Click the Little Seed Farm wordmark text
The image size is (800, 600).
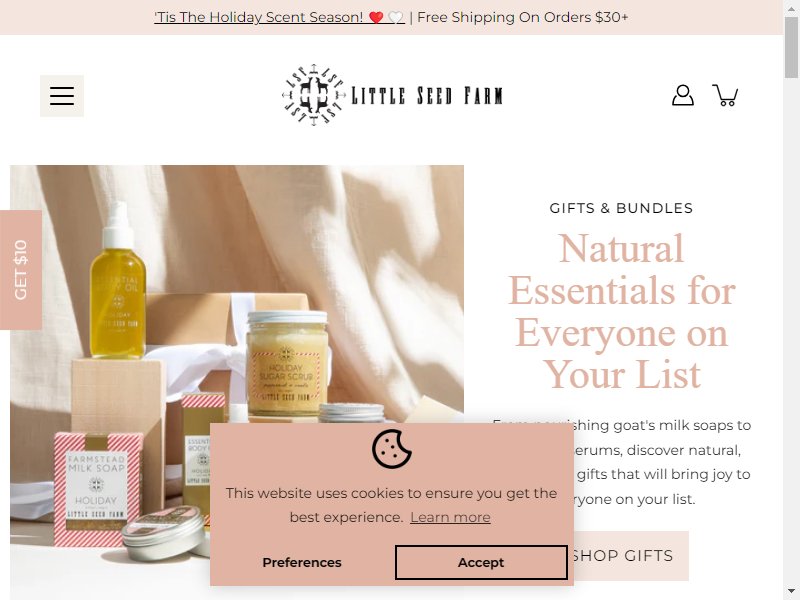coord(427,96)
